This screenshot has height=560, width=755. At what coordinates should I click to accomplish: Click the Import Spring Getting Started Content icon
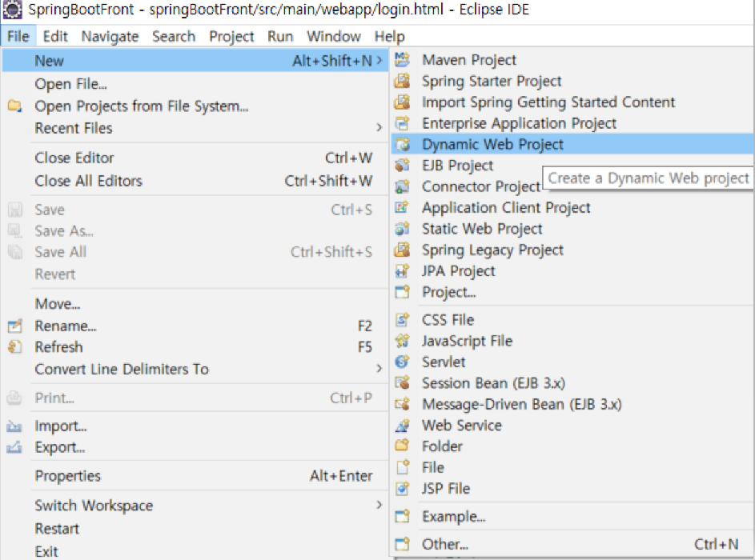tap(402, 102)
